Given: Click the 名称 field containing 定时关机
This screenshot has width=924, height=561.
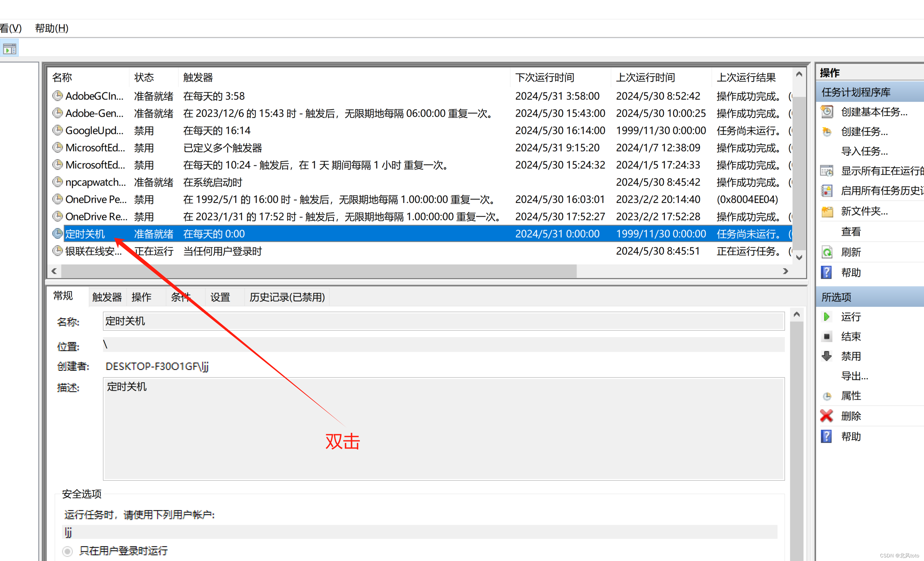Looking at the screenshot, I should 443,321.
